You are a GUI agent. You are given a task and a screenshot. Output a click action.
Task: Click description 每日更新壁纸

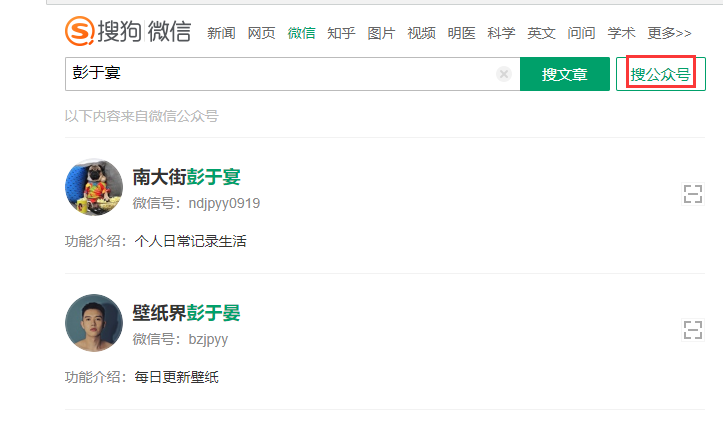[177, 377]
